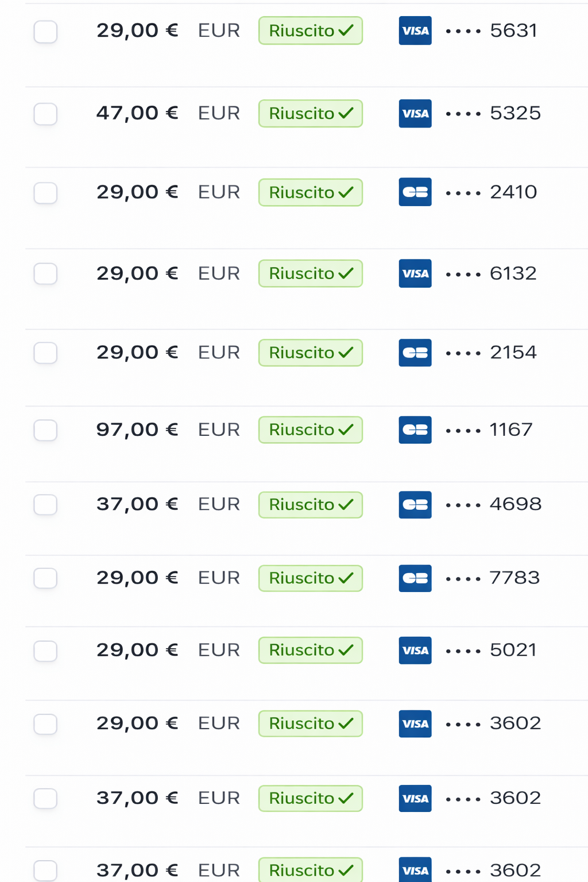This screenshot has width=588, height=882.
Task: Select the checkbox for the 47,00 € payment
Action: [x=45, y=114]
